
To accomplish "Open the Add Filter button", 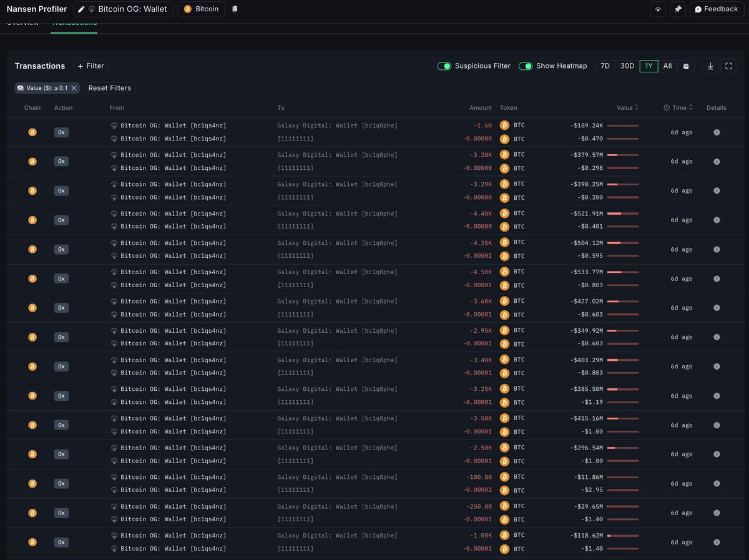I will [91, 66].
